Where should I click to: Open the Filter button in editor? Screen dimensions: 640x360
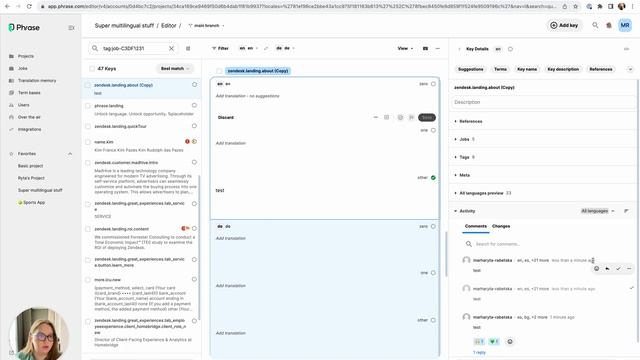(220, 48)
